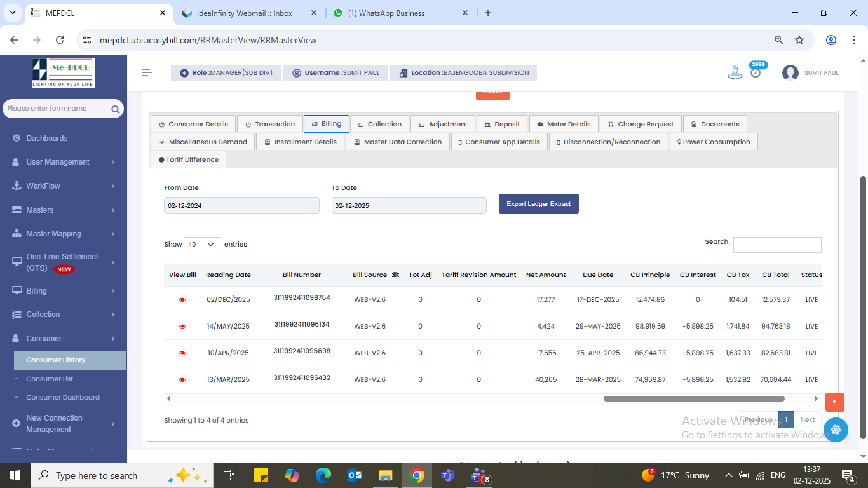
Task: Click the hamburger menu icon beside Role
Action: (x=147, y=73)
